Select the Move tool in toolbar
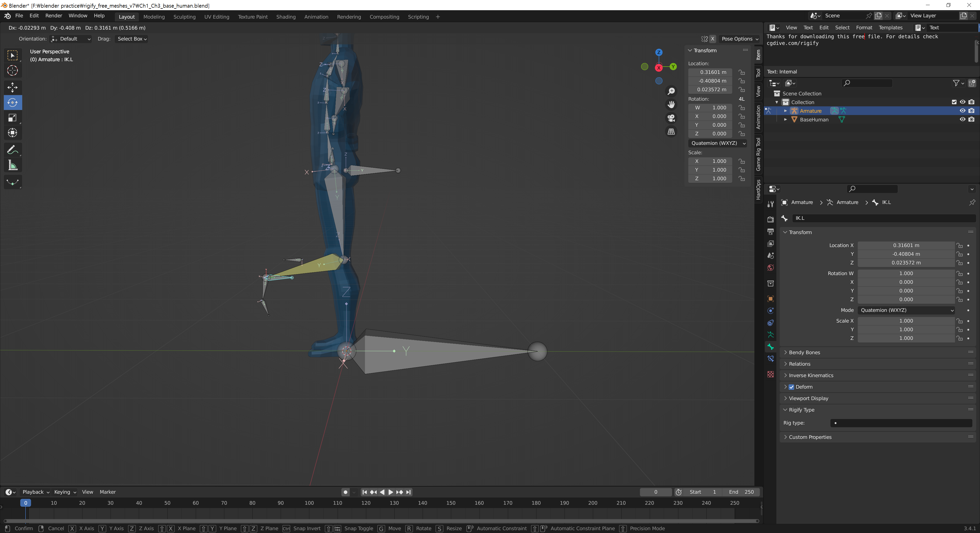This screenshot has width=980, height=533. pos(13,87)
